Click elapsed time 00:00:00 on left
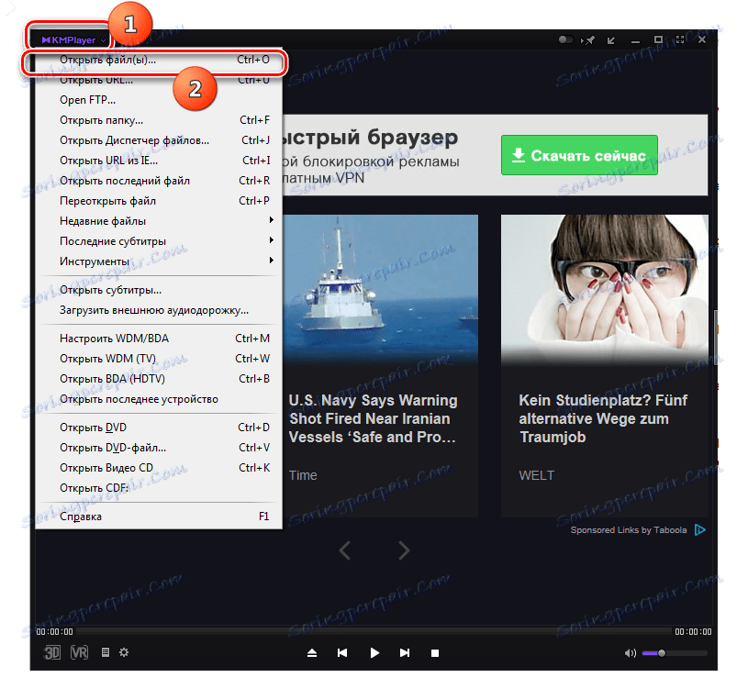This screenshot has height=700, width=748. (x=54, y=632)
